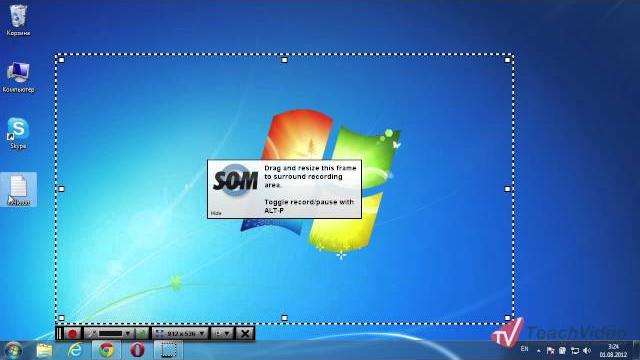Screen dimensions: 640x360
Task: Launch Google Chrome from the taskbar
Action: [106, 350]
